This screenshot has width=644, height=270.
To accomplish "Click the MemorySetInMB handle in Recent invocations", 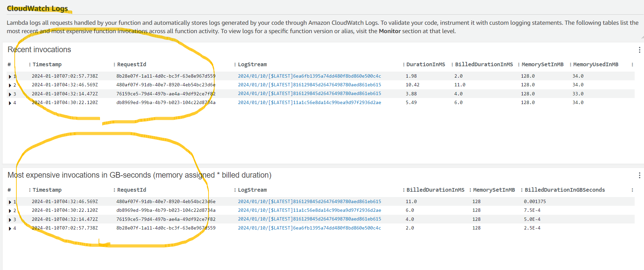I will tap(519, 65).
